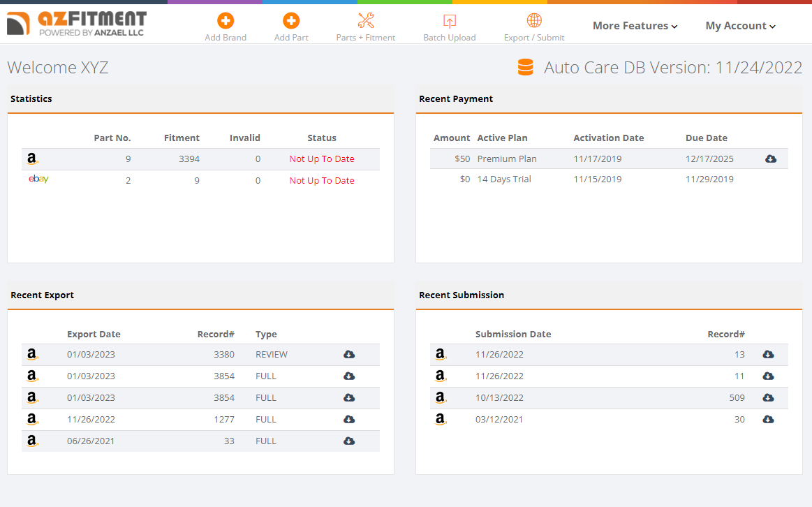Click Auto Care DB Version text
The width and height of the screenshot is (812, 507).
672,67
